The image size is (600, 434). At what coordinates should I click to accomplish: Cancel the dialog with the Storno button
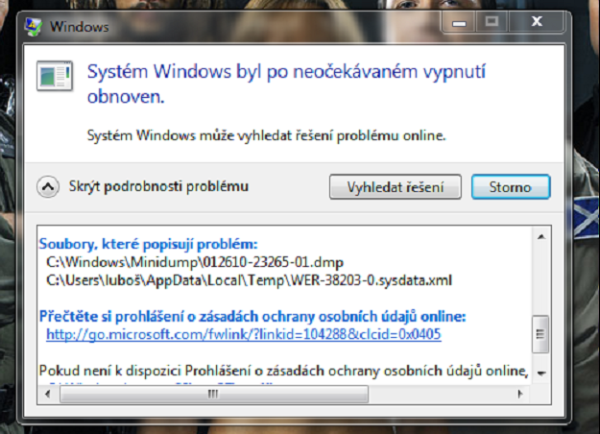(x=511, y=187)
